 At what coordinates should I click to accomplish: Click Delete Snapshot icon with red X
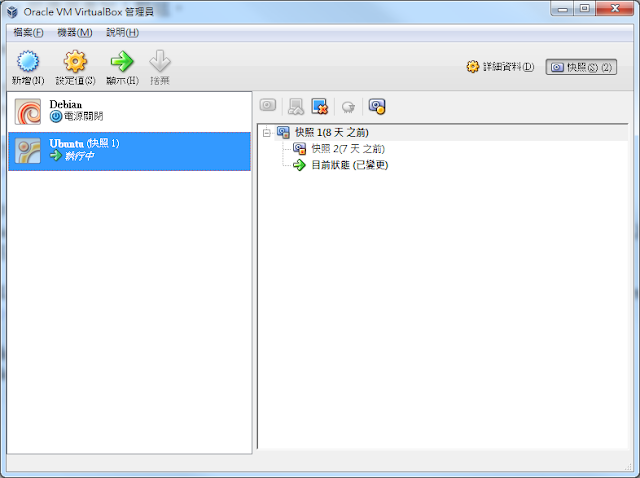tap(320, 106)
